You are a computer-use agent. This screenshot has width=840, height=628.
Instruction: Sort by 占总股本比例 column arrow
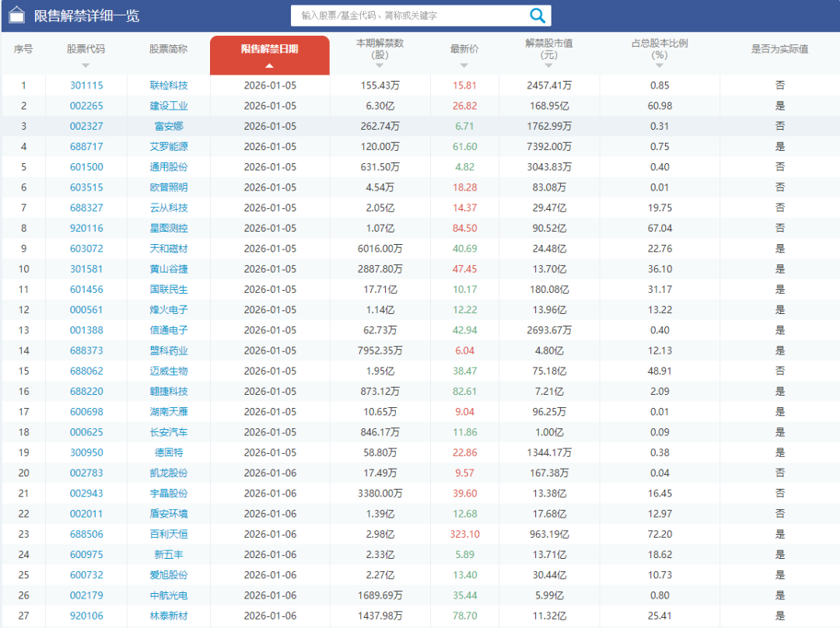660,65
